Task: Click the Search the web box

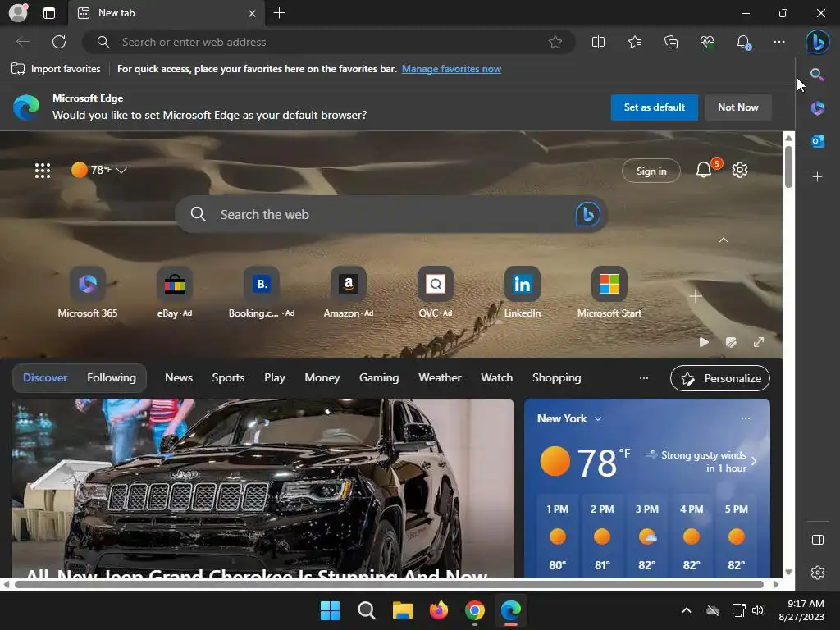Action: (391, 214)
